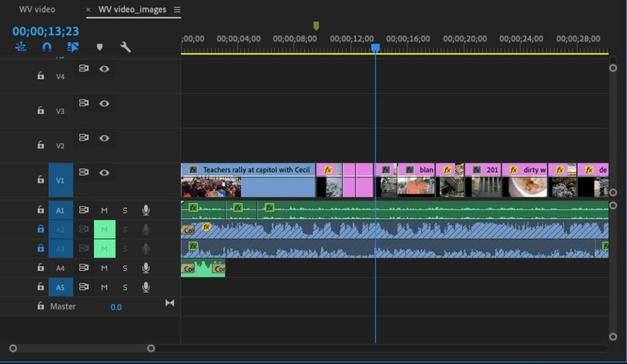The width and height of the screenshot is (627, 364).
Task: Click the Linked Selection tool icon
Action: coord(73,47)
